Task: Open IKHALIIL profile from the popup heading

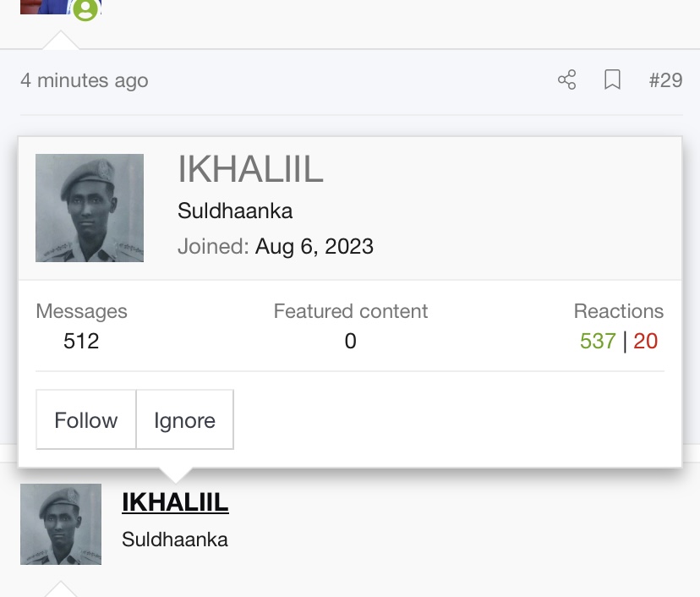Action: pyautogui.click(x=250, y=169)
